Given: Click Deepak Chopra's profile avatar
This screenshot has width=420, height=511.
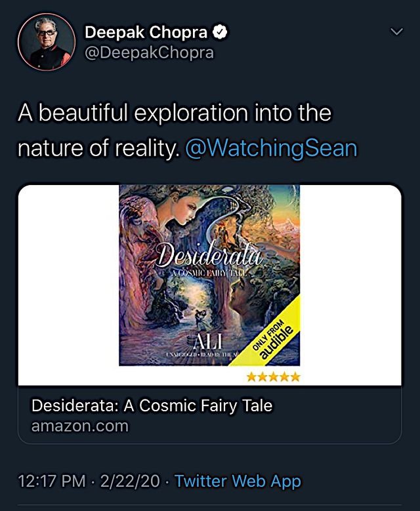Looking at the screenshot, I should (46, 41).
